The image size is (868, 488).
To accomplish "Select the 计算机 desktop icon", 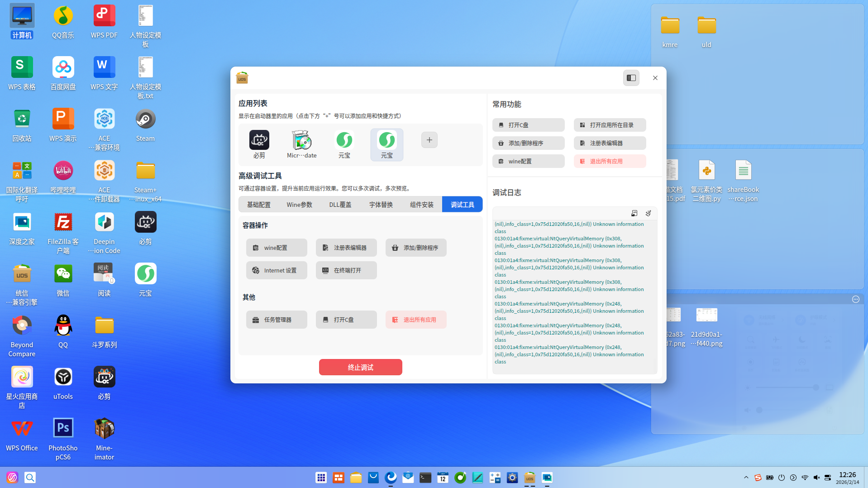I will tap(22, 22).
